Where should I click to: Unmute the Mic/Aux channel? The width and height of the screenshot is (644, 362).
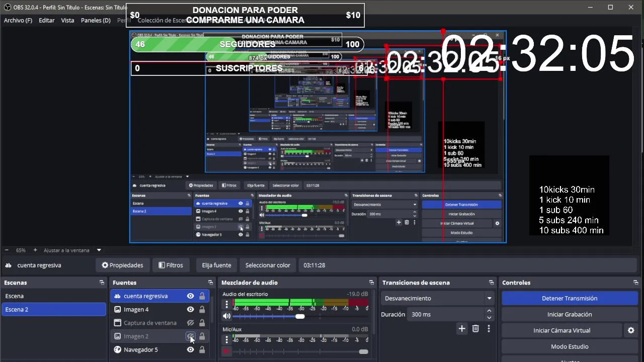[226, 351]
